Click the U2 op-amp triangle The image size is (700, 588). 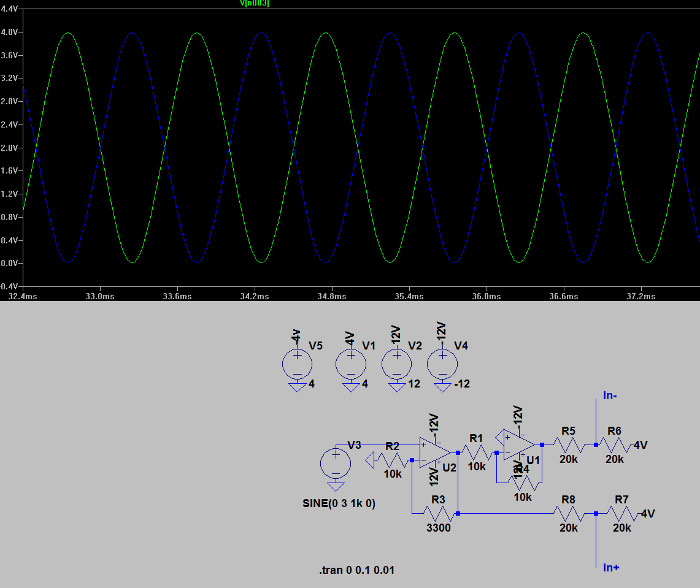point(434,452)
